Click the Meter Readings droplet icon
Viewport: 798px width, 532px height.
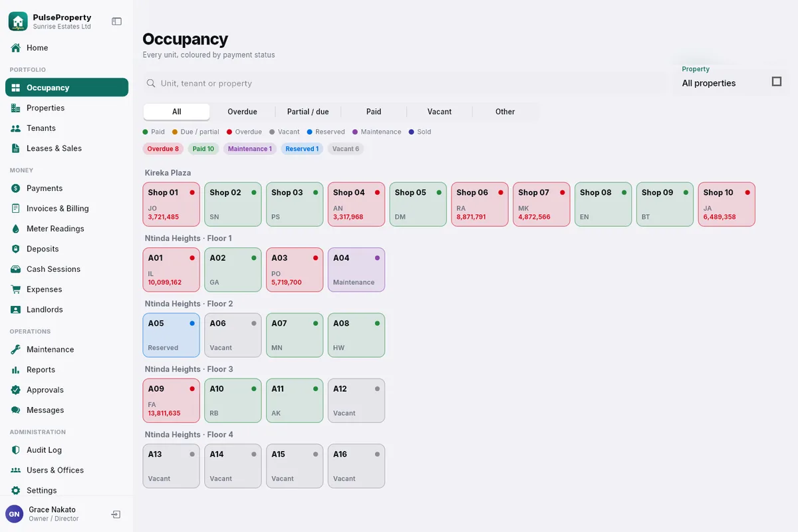pyautogui.click(x=15, y=229)
